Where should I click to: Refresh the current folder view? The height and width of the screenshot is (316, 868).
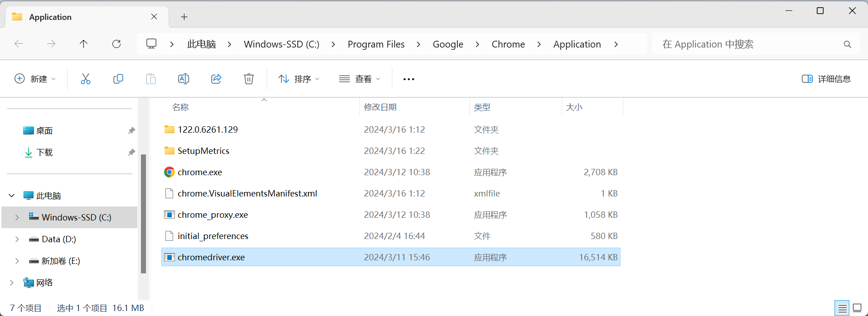[116, 44]
